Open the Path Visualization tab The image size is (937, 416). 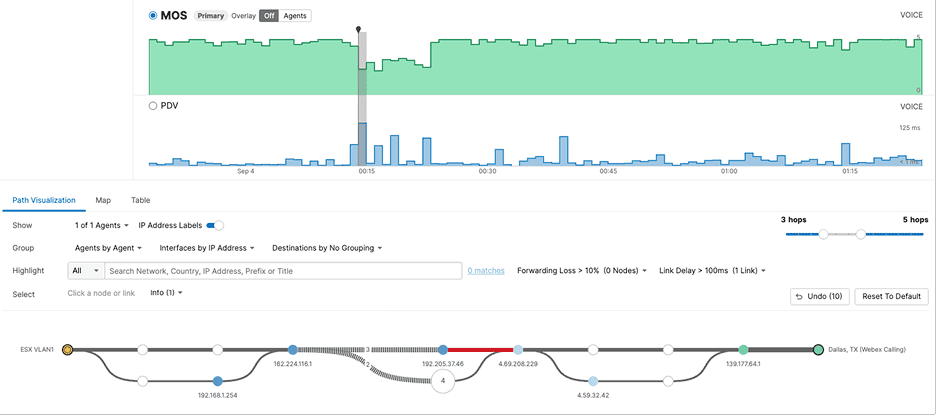(x=44, y=200)
